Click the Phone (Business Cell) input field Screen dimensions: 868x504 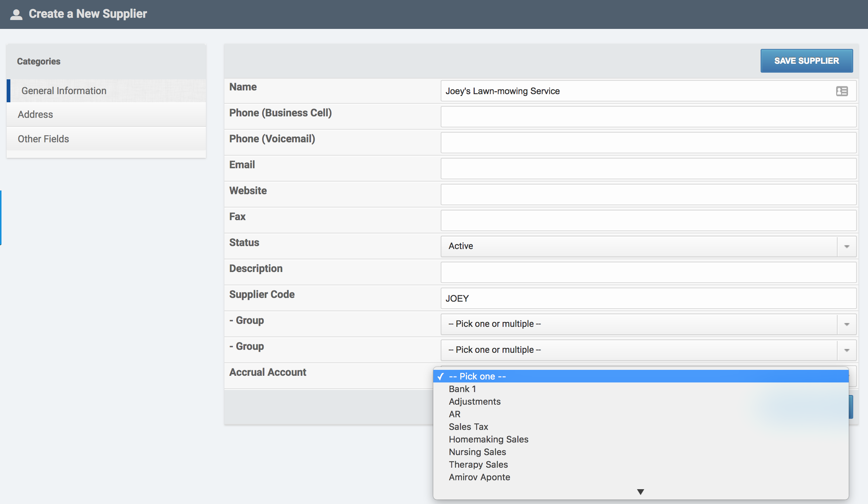pos(648,117)
